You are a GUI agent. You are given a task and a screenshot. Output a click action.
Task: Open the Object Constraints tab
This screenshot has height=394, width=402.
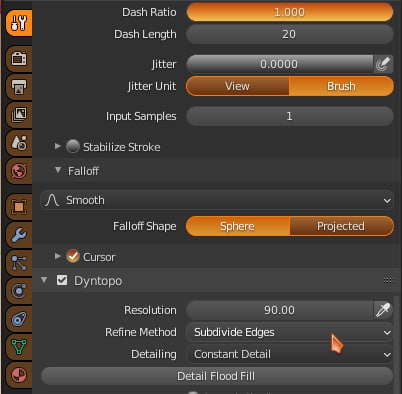(19, 319)
